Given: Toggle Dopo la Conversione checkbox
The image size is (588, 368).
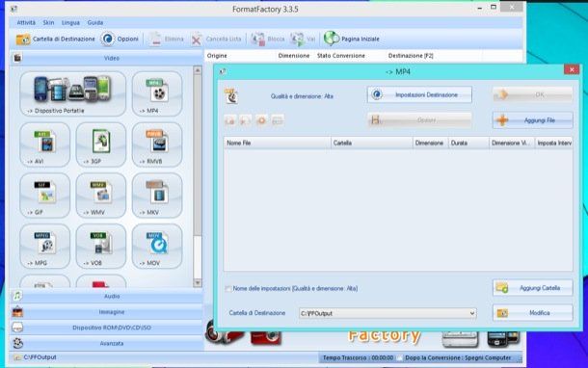Looking at the screenshot, I should [400, 357].
